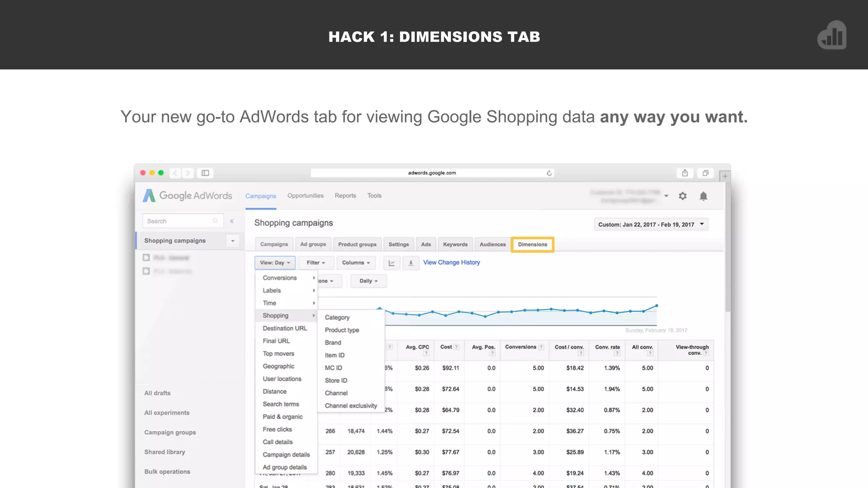
Task: Click the sidebar Search input field
Action: coord(183,221)
